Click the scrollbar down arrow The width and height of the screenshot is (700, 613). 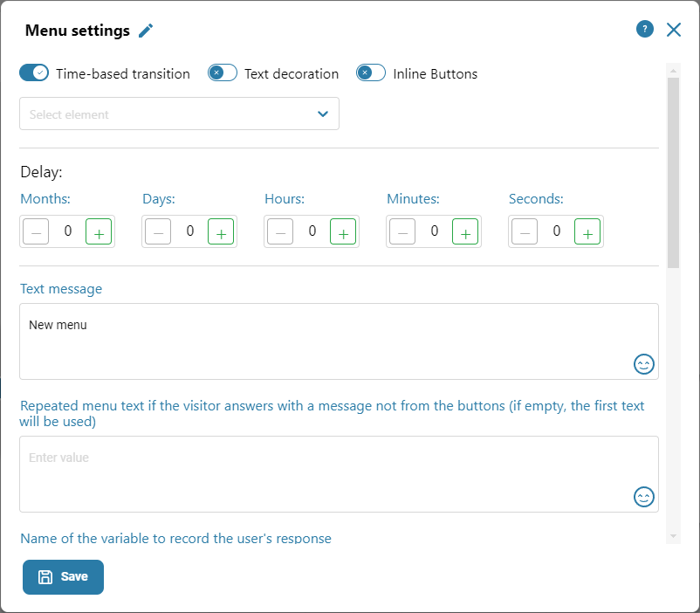[x=673, y=536]
